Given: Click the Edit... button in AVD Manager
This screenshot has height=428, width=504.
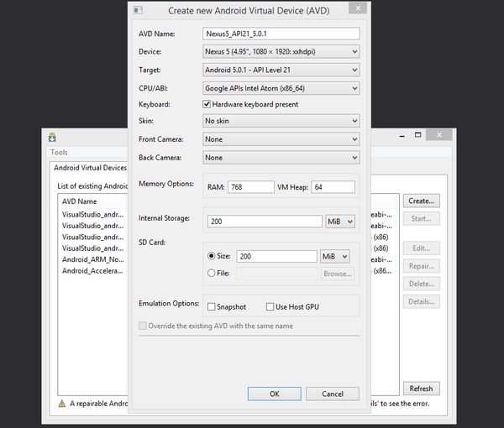Looking at the screenshot, I should 422,248.
